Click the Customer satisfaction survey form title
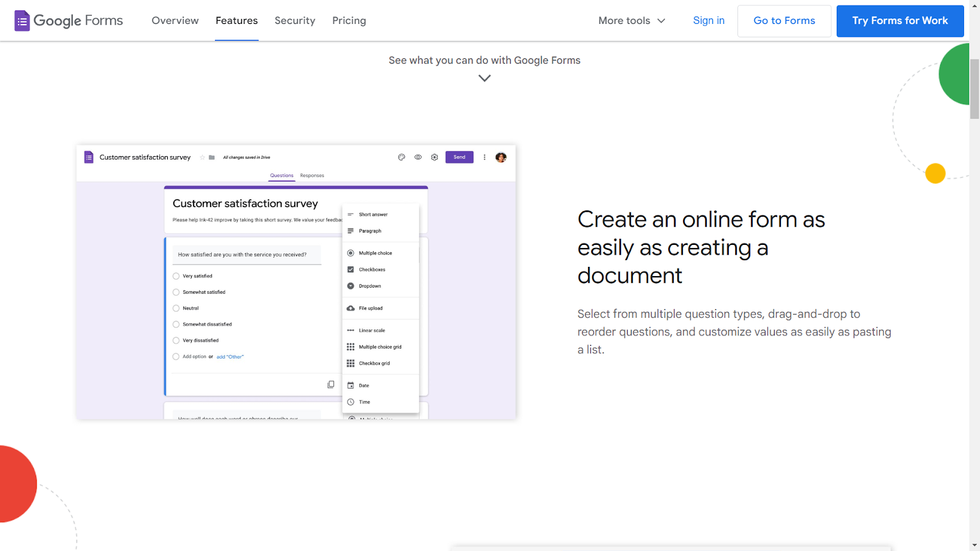 coord(245,203)
